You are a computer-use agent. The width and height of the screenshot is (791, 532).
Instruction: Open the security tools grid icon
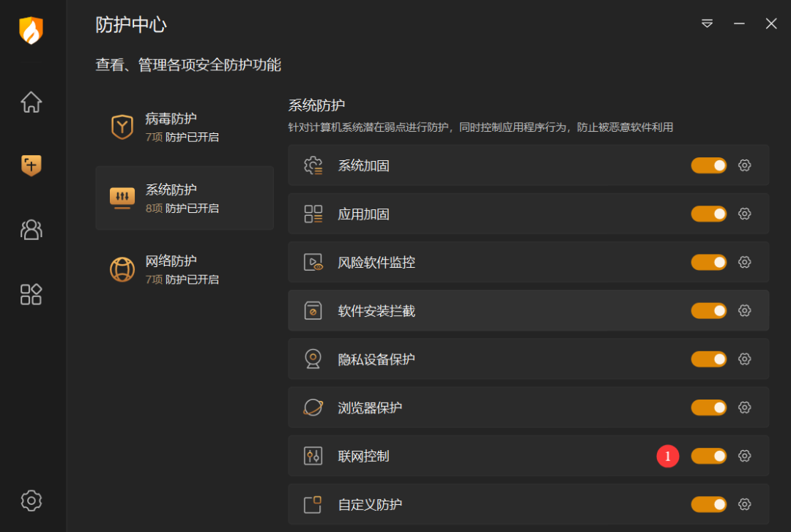(31, 294)
